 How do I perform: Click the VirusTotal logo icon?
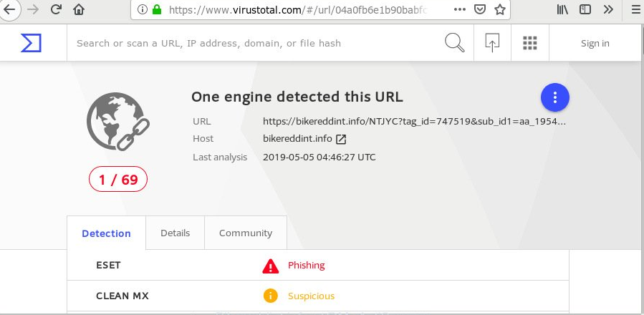tap(31, 43)
